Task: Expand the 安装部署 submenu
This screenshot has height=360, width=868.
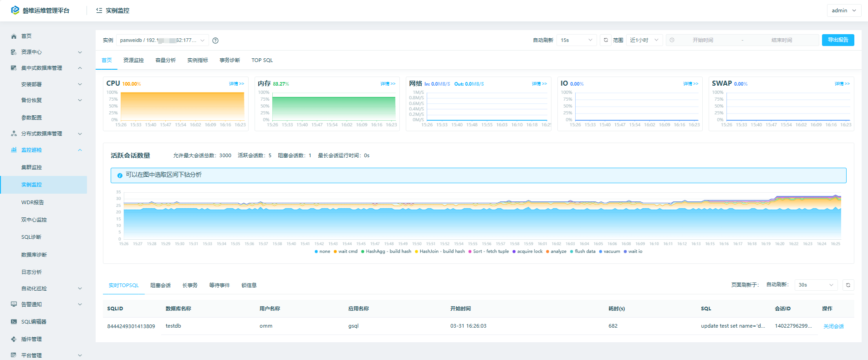Action: (80, 84)
